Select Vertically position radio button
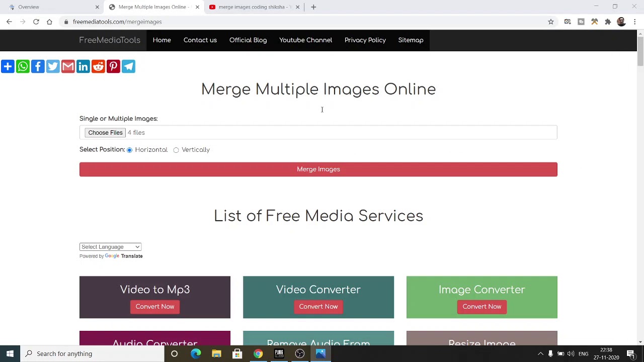The width and height of the screenshot is (644, 362). click(x=176, y=150)
